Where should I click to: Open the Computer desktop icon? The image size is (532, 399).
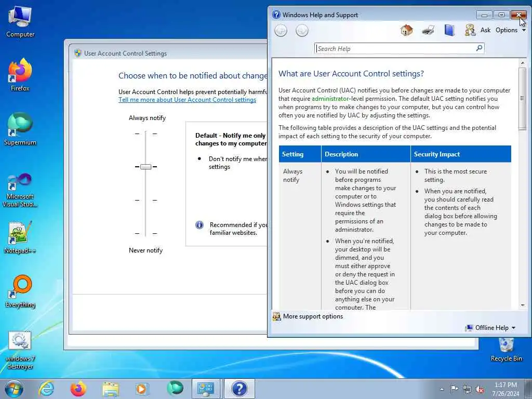(x=20, y=21)
